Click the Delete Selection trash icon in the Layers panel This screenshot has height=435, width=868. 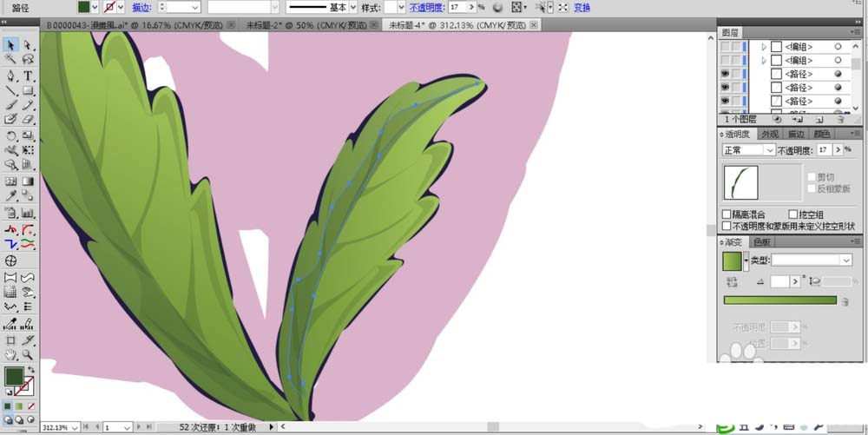point(840,119)
